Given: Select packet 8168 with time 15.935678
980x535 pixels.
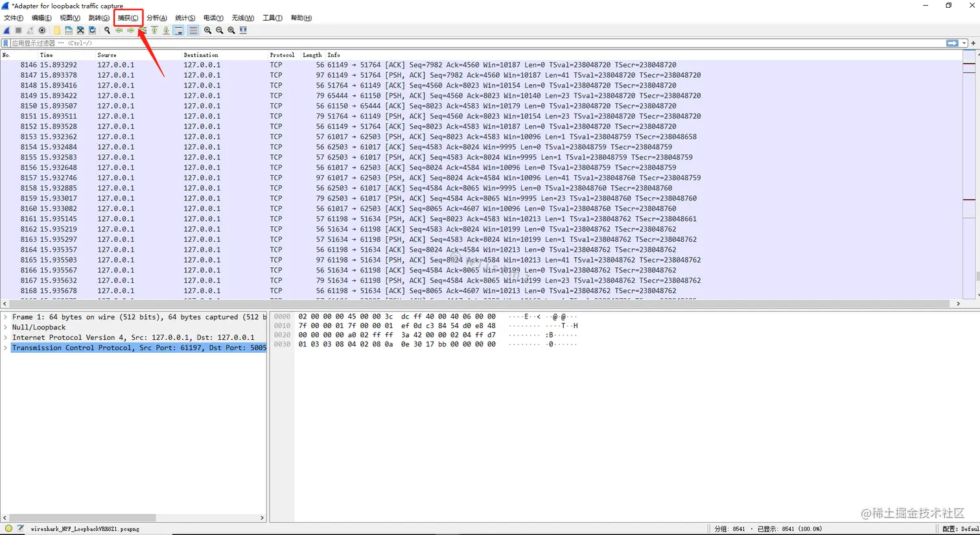Looking at the screenshot, I should click(x=482, y=291).
